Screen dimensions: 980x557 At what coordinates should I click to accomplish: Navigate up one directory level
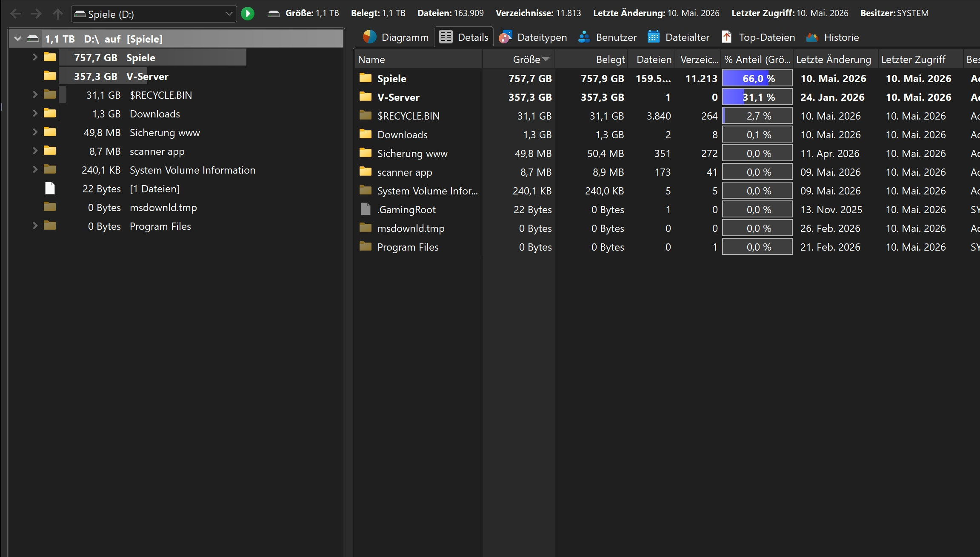pos(57,14)
